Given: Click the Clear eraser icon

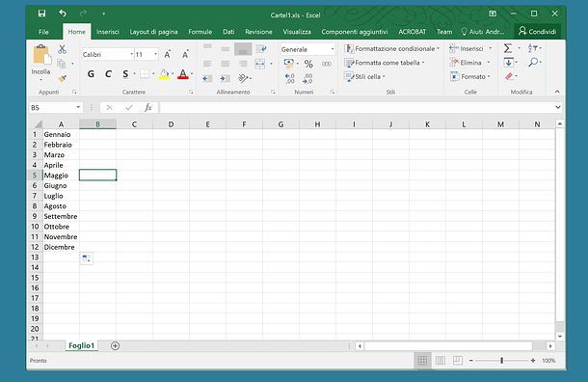Looking at the screenshot, I should coord(509,76).
